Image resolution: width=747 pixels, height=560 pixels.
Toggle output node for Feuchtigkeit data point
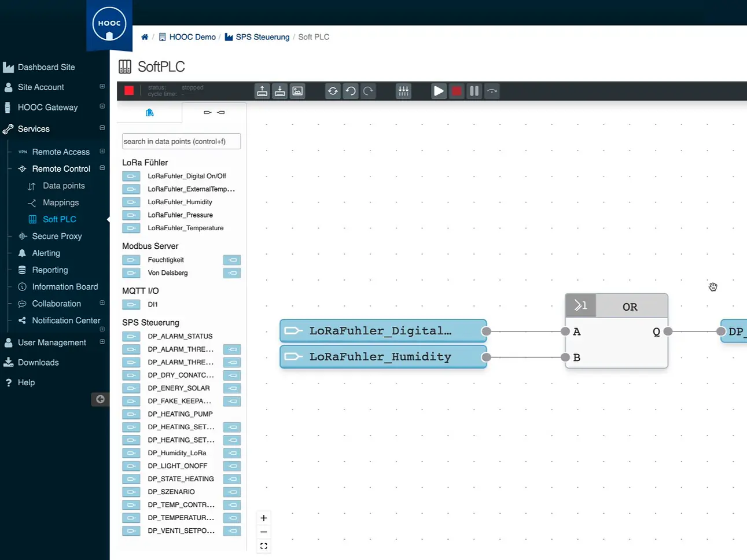pos(232,260)
